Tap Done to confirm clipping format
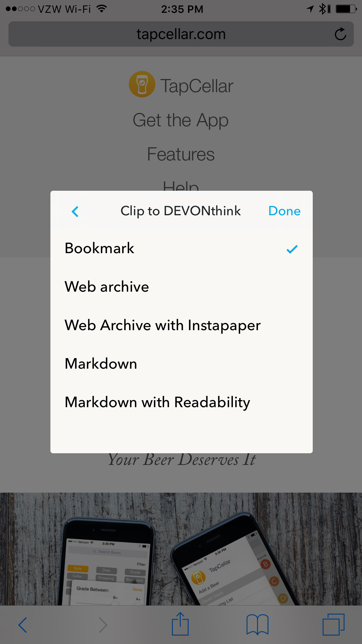 pyautogui.click(x=284, y=211)
